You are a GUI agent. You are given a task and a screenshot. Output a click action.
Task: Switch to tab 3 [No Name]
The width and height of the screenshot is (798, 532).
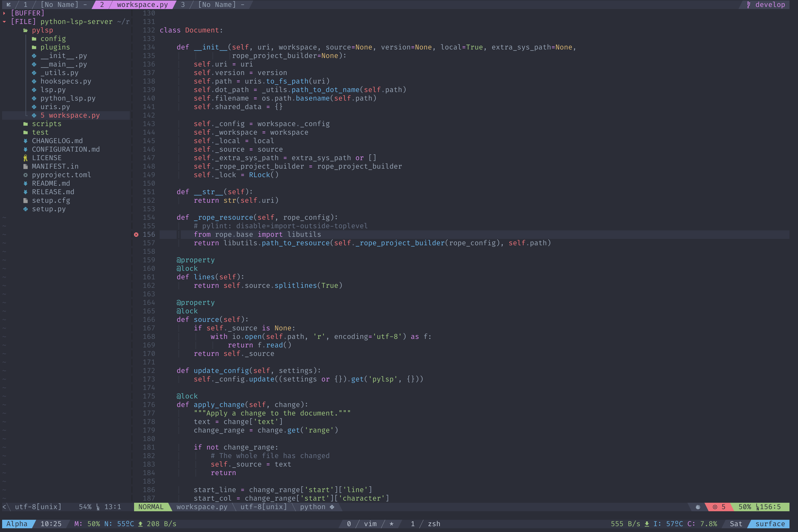tap(217, 5)
